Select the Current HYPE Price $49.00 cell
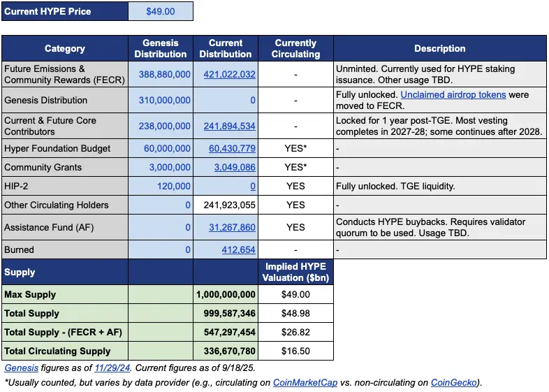549x392 pixels. pyautogui.click(x=161, y=12)
